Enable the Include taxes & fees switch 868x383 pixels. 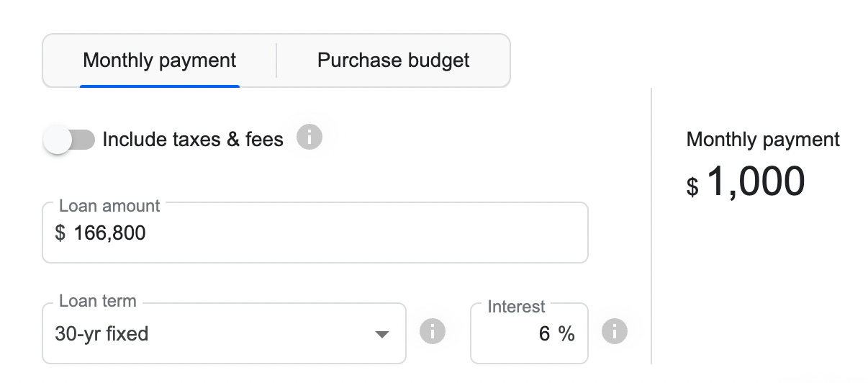(x=69, y=140)
